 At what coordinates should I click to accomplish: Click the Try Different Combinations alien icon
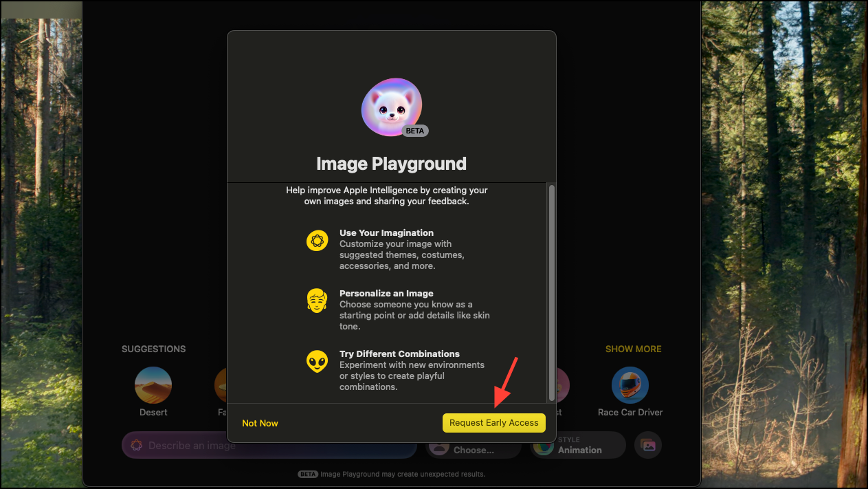point(317,362)
